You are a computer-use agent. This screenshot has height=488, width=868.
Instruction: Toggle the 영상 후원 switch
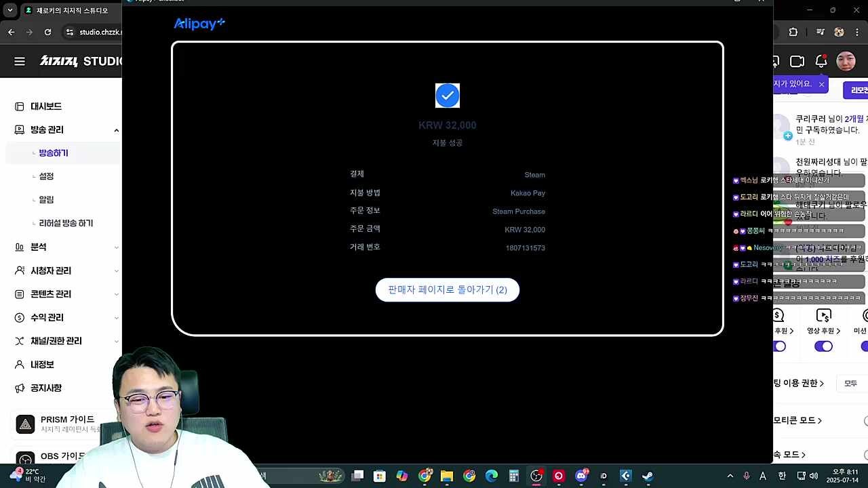point(823,346)
